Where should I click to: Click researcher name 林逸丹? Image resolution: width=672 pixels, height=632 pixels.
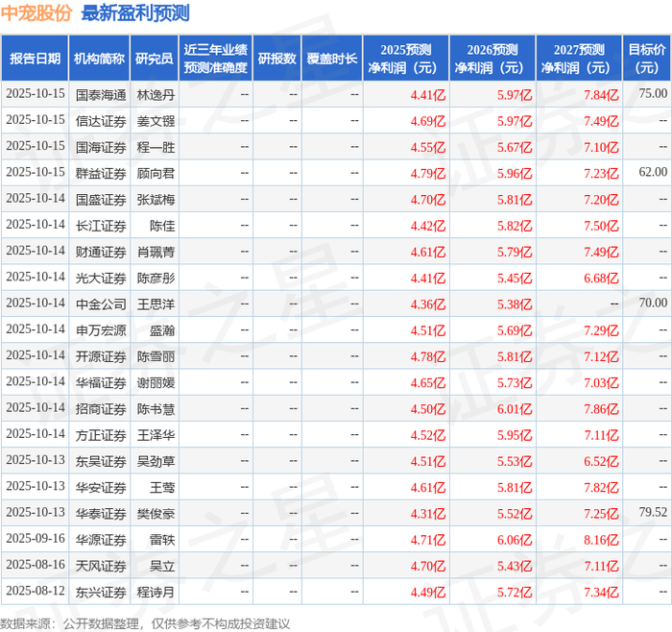point(156,95)
